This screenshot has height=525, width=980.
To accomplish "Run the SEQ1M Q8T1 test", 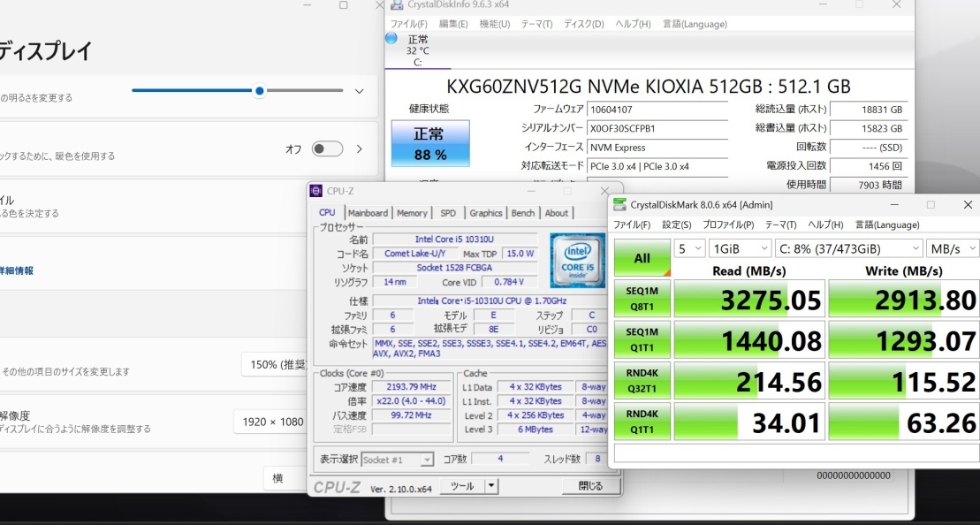I will tap(642, 299).
